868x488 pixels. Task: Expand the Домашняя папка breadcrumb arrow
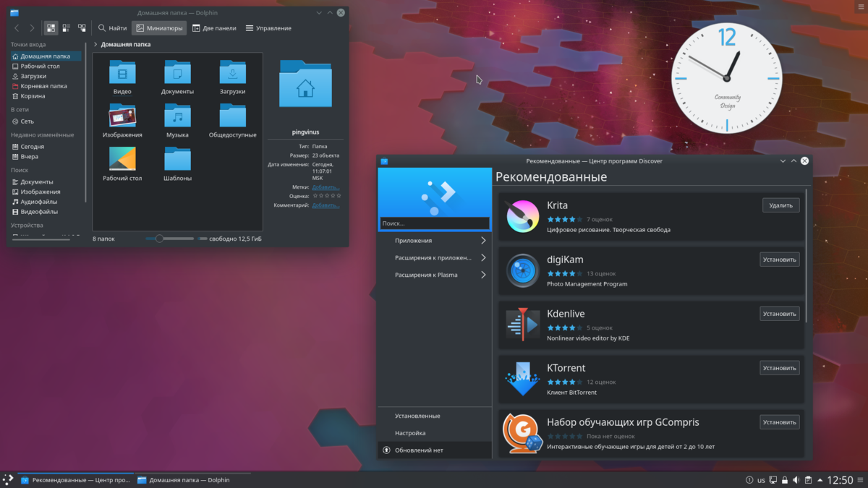[x=96, y=44]
